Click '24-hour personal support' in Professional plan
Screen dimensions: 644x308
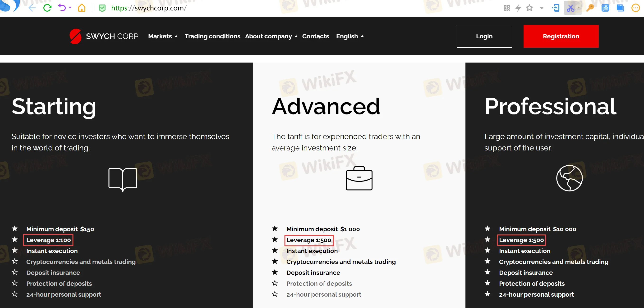click(536, 294)
